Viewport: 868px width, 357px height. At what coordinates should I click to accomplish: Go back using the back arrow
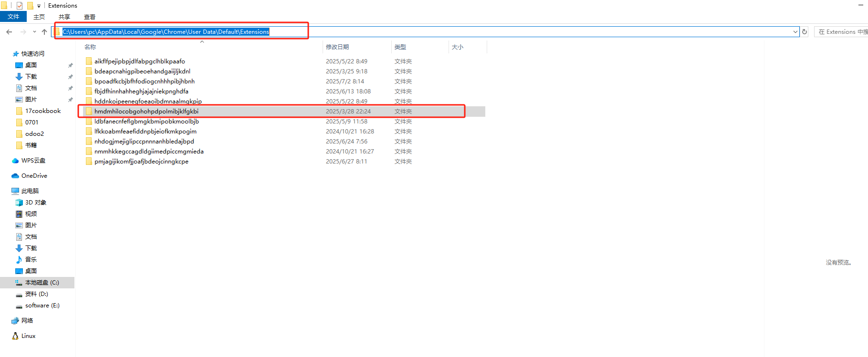[9, 32]
